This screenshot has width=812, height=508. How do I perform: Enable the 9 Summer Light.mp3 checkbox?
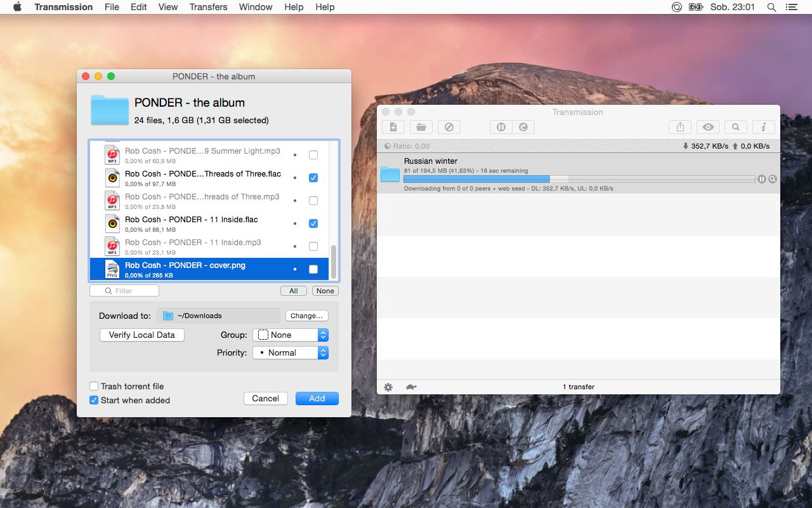point(313,155)
